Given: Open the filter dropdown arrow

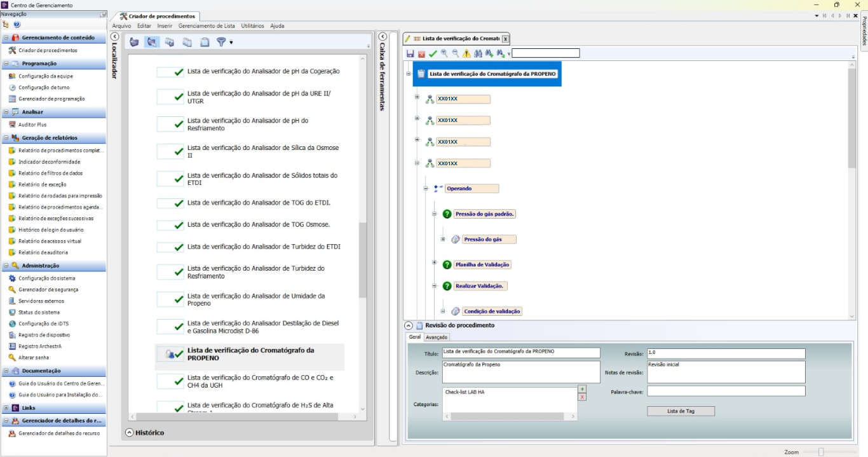Looking at the screenshot, I should [231, 43].
